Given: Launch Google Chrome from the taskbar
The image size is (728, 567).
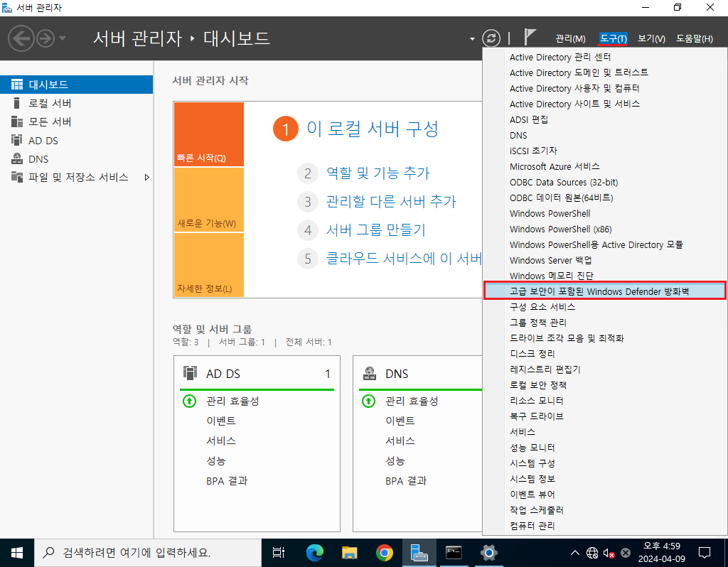Looking at the screenshot, I should pos(385,553).
